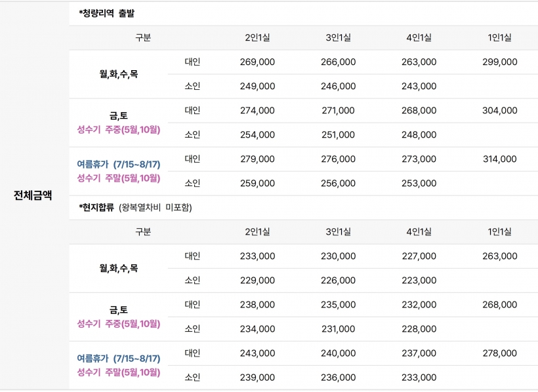Select the 254,000 price cell
The image size is (538, 392).
pos(257,135)
